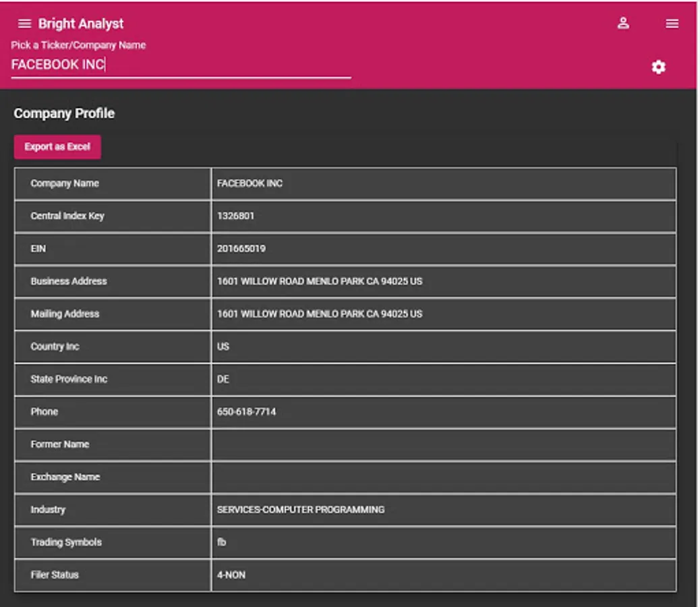
Task: Select the Central Index Key label
Action: 67,216
